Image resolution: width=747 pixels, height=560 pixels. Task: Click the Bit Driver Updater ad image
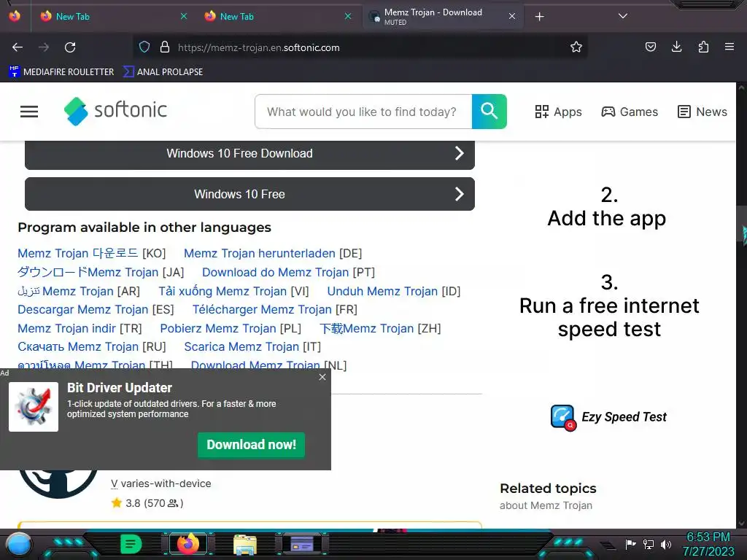point(34,407)
